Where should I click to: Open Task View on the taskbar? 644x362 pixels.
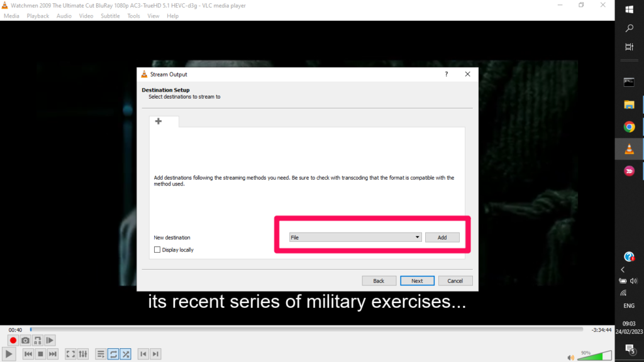click(629, 47)
